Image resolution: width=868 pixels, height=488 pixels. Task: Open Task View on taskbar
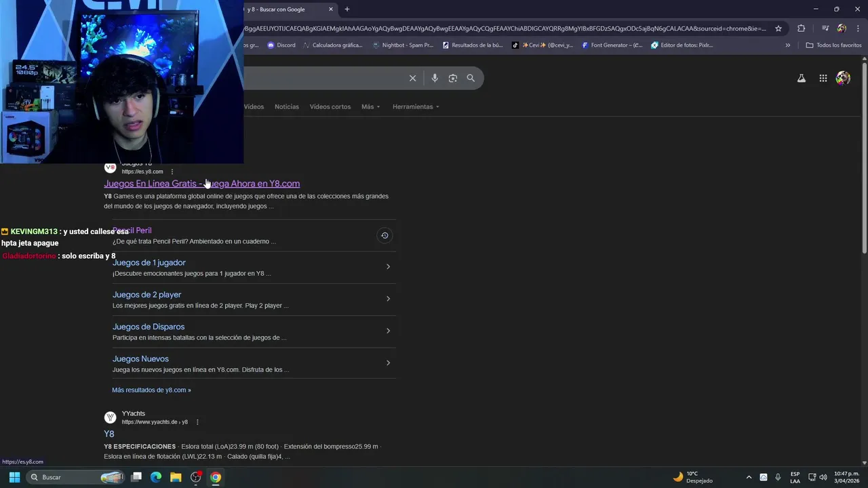click(136, 477)
